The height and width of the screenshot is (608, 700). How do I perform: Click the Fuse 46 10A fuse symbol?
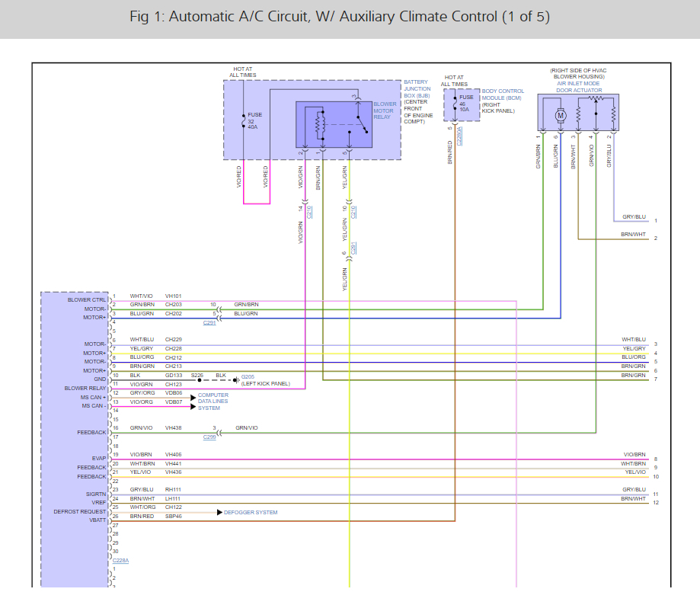pos(455,103)
